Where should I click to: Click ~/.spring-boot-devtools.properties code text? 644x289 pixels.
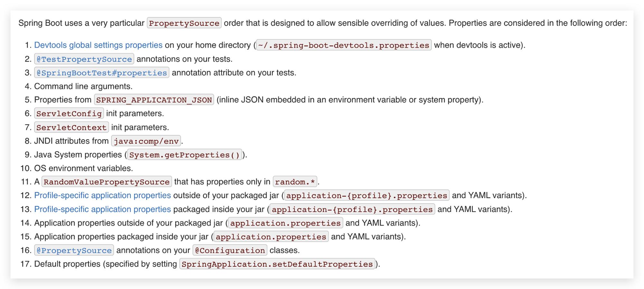coord(344,45)
